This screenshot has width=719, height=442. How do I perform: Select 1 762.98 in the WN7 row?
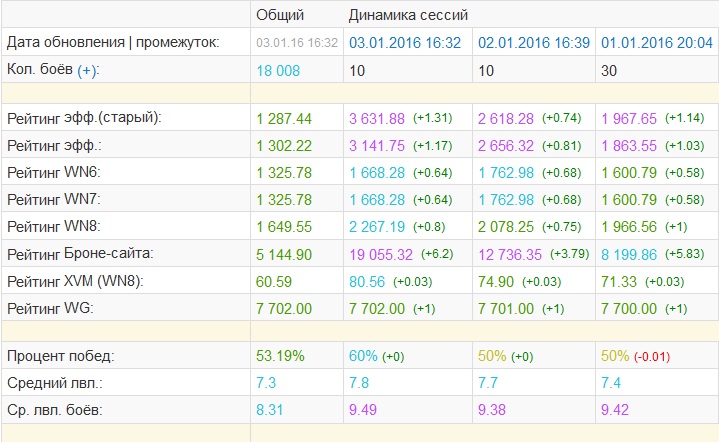(506, 200)
